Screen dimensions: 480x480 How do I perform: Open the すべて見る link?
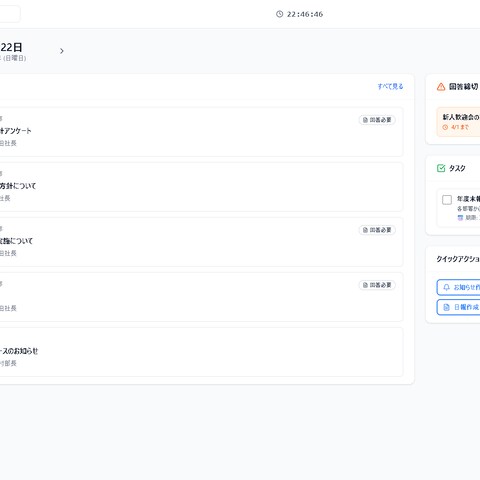[390, 86]
